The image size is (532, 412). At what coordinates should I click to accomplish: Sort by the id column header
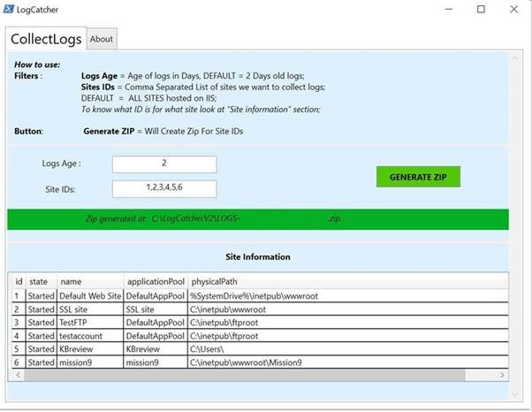tap(19, 281)
